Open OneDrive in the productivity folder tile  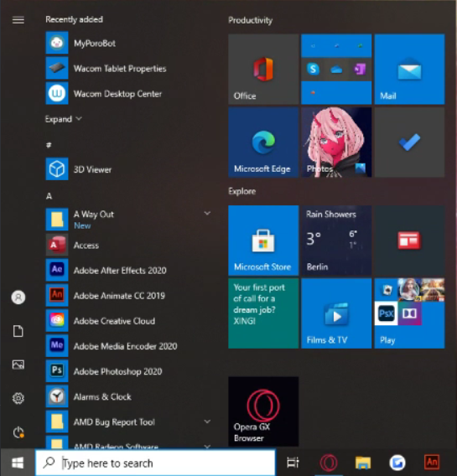click(336, 70)
